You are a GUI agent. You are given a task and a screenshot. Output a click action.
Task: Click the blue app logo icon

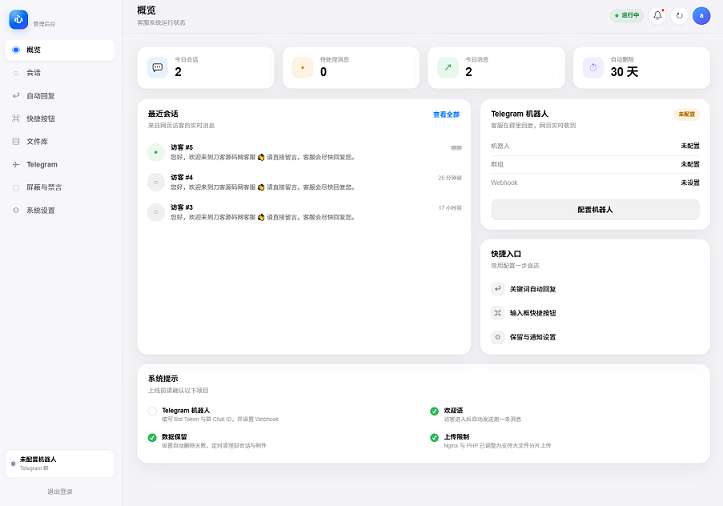click(x=18, y=19)
